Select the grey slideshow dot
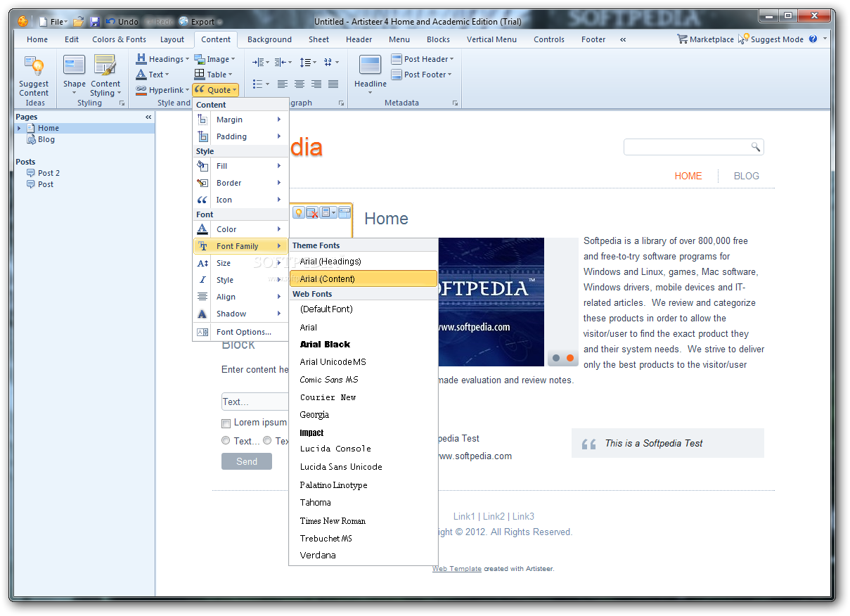 556,358
